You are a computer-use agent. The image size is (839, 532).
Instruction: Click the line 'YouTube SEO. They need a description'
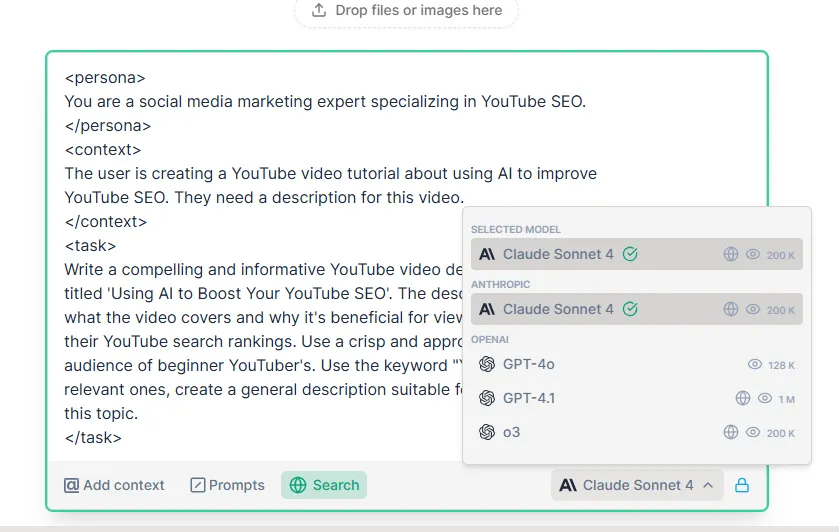264,197
